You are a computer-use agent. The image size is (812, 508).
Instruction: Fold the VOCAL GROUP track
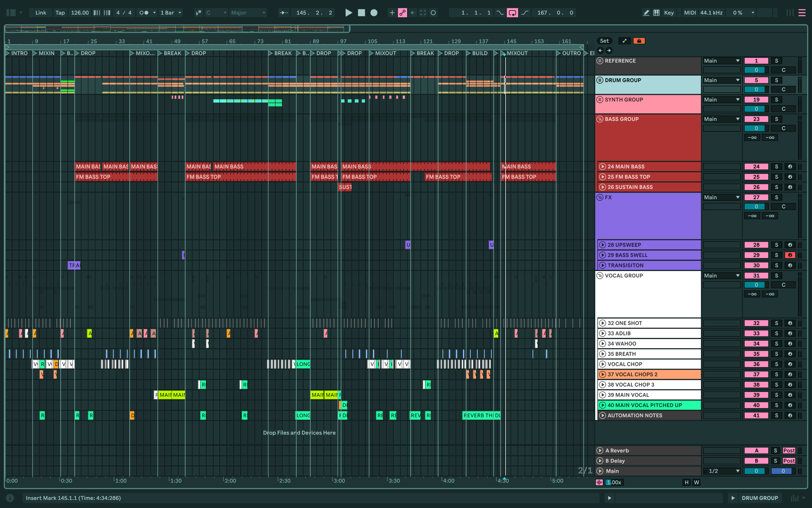pos(600,276)
